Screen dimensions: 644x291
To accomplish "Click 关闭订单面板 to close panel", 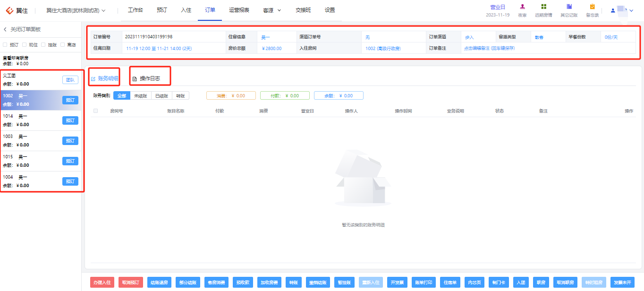I will 25,29.
